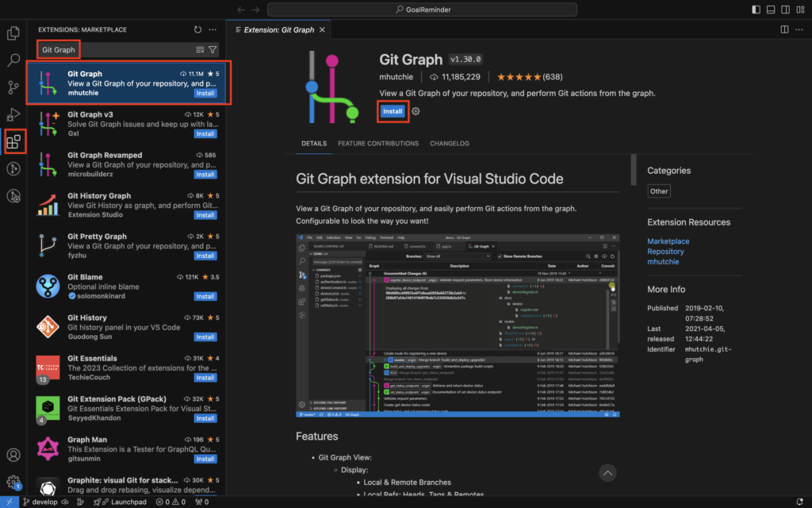Open editor more actions menu
812x508 pixels.
point(799,29)
